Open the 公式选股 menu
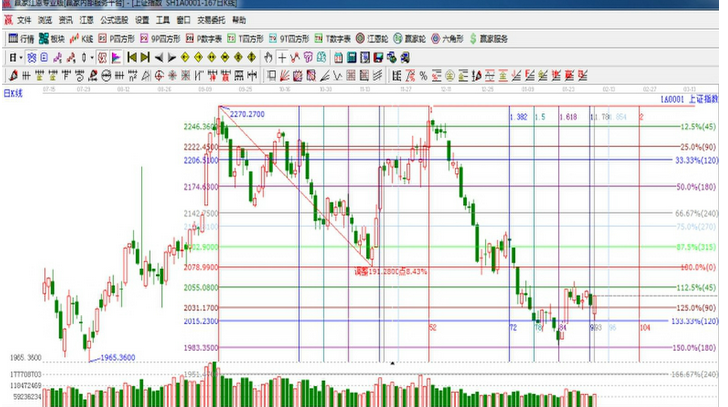 tap(111, 20)
